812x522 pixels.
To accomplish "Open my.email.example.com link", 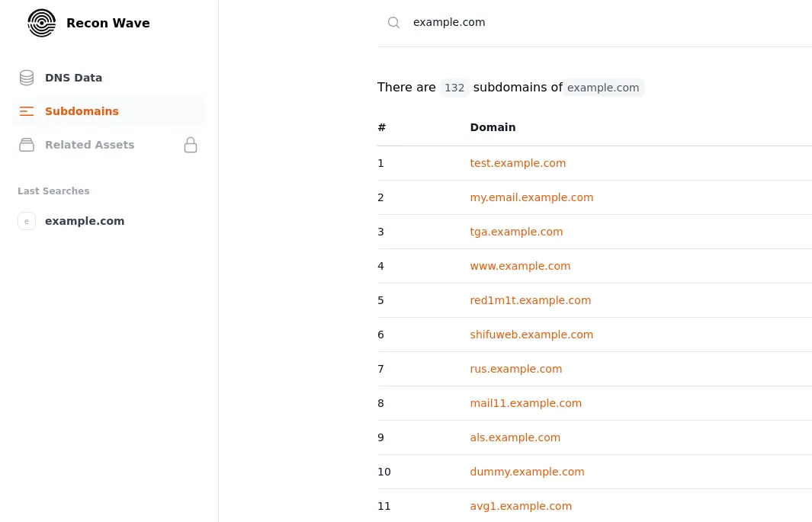I will (531, 197).
